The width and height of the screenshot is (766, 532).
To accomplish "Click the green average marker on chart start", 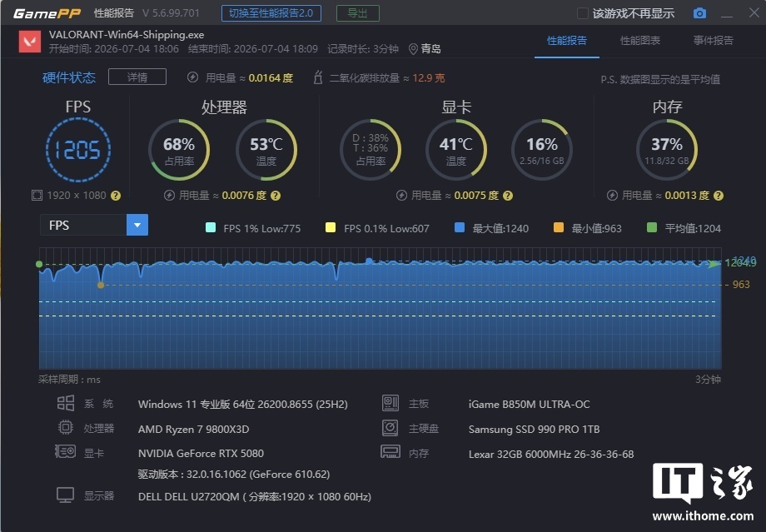I will pos(39,264).
